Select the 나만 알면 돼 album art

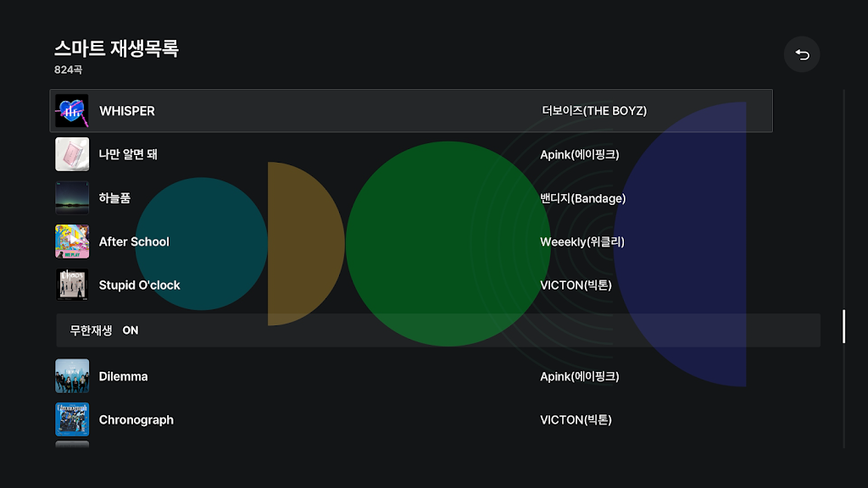(x=71, y=154)
